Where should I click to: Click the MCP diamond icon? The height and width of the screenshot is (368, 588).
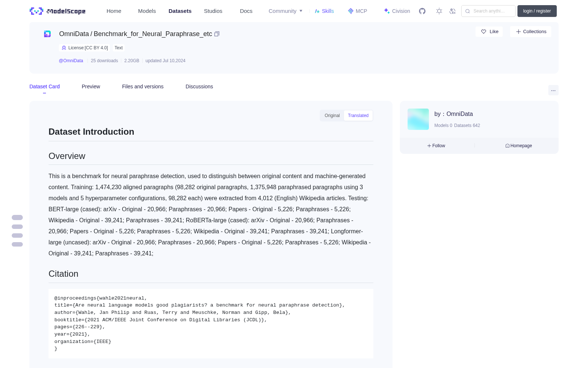pos(351,11)
